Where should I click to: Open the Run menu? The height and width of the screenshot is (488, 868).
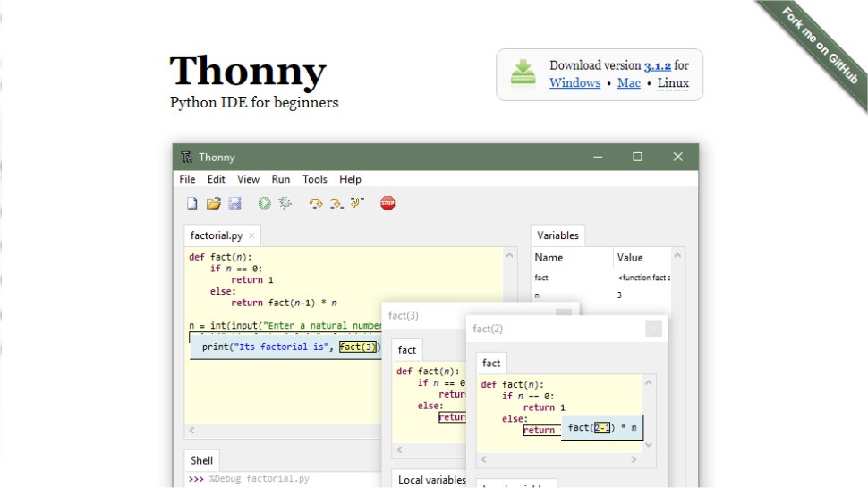coord(281,179)
